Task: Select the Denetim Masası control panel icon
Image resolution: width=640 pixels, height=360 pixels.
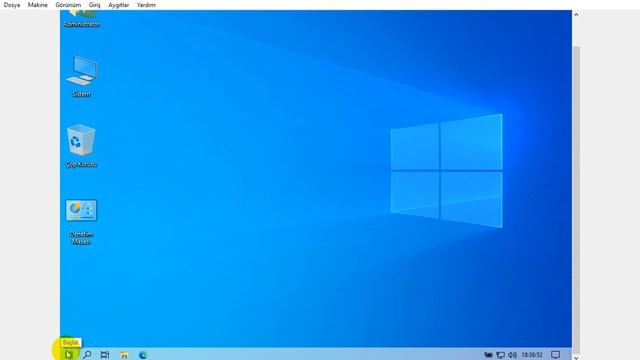Action: pos(81,222)
